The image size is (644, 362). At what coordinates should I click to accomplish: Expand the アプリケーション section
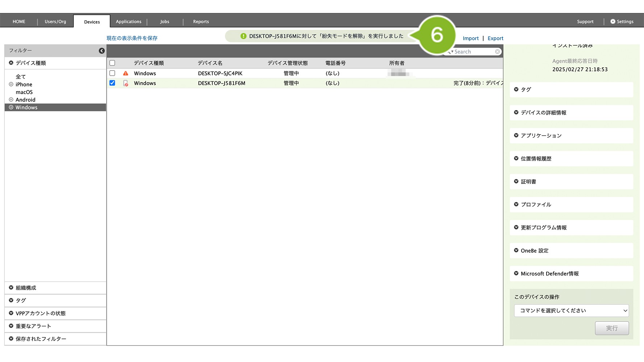[x=571, y=135]
